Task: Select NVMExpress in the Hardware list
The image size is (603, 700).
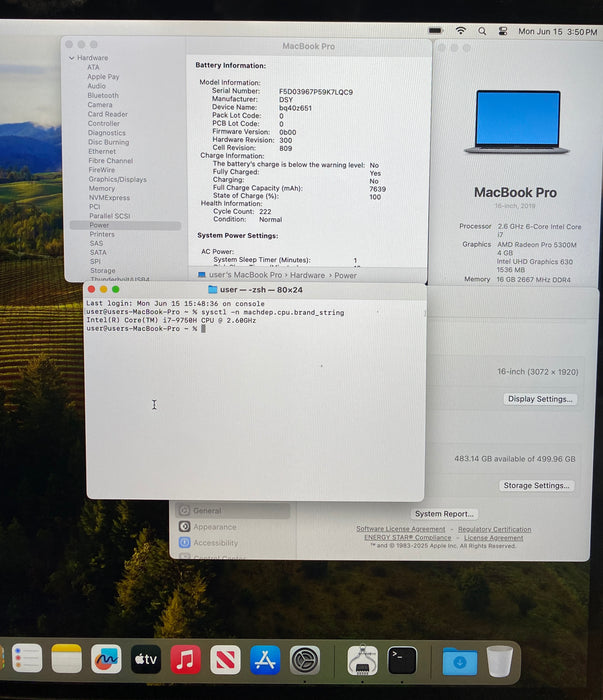Action: click(109, 197)
